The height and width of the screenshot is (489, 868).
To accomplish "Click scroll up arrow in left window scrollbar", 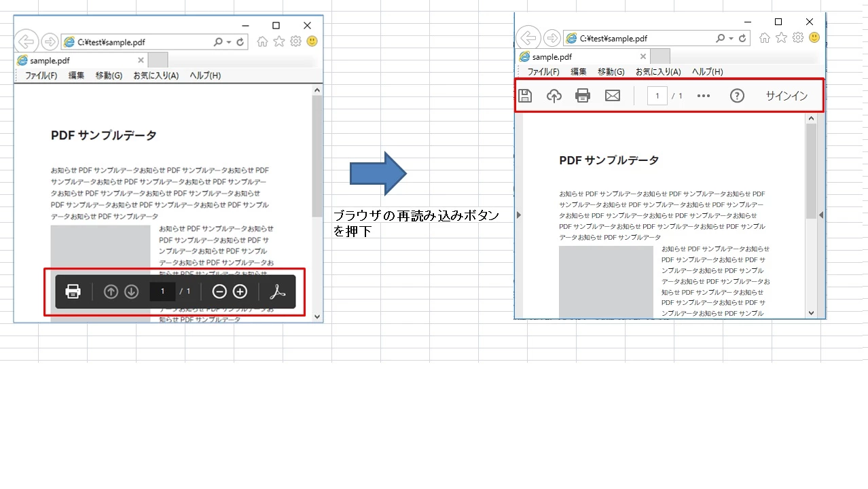I will [317, 90].
